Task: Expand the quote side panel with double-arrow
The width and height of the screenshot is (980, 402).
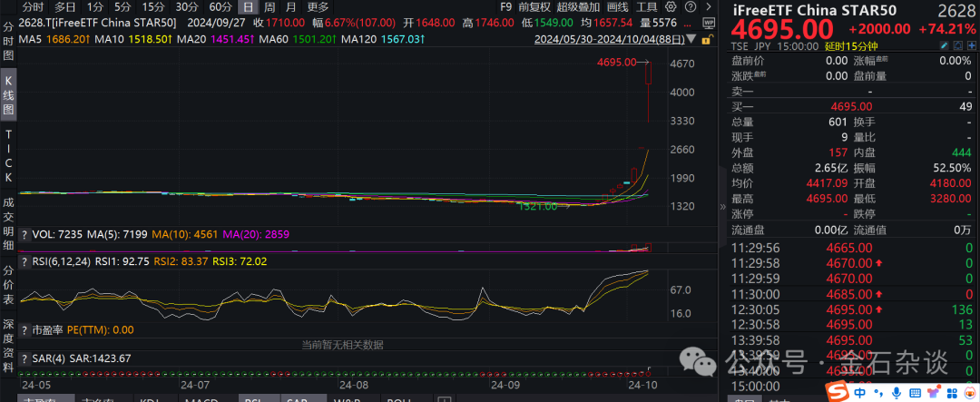Action: click(x=722, y=208)
